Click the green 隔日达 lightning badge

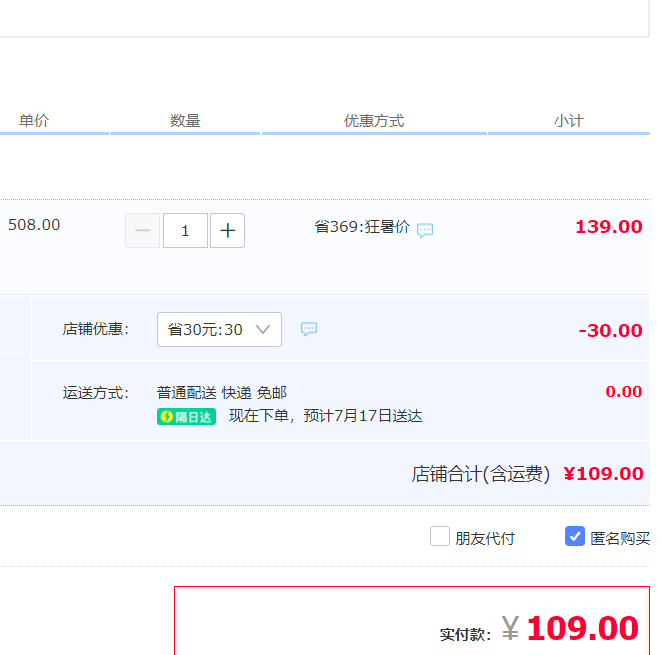pos(186,417)
